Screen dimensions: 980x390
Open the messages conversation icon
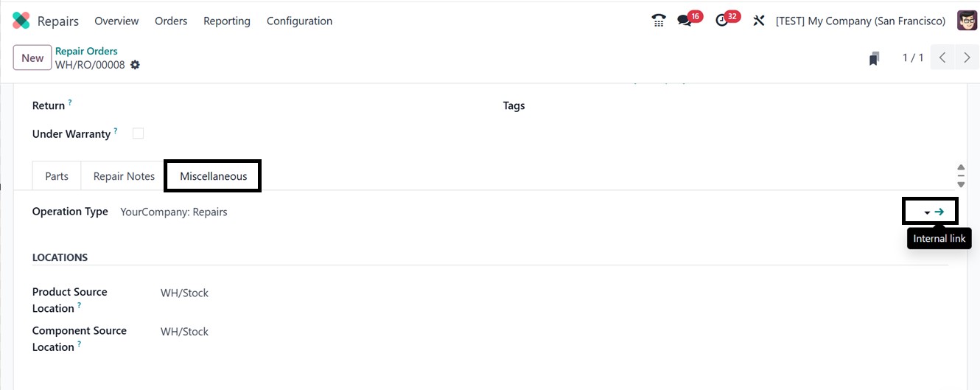coord(685,21)
